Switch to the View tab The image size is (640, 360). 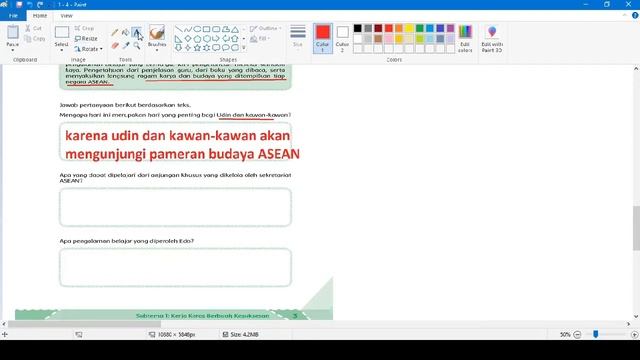click(66, 16)
